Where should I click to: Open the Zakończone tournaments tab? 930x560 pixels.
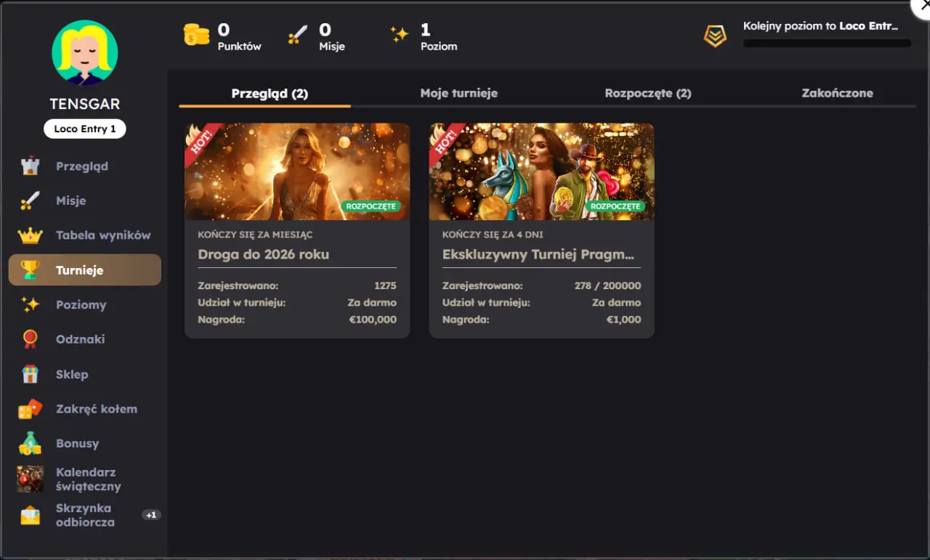(837, 93)
